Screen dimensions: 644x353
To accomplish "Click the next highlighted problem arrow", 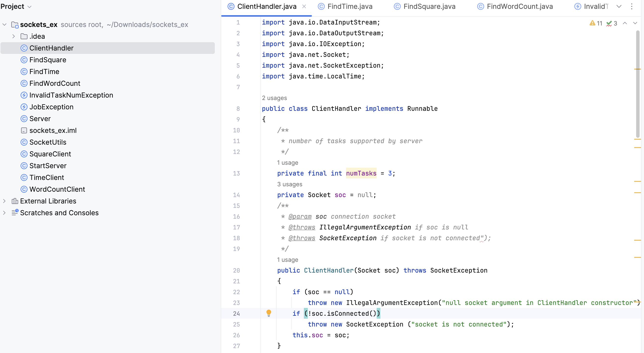I will [636, 23].
